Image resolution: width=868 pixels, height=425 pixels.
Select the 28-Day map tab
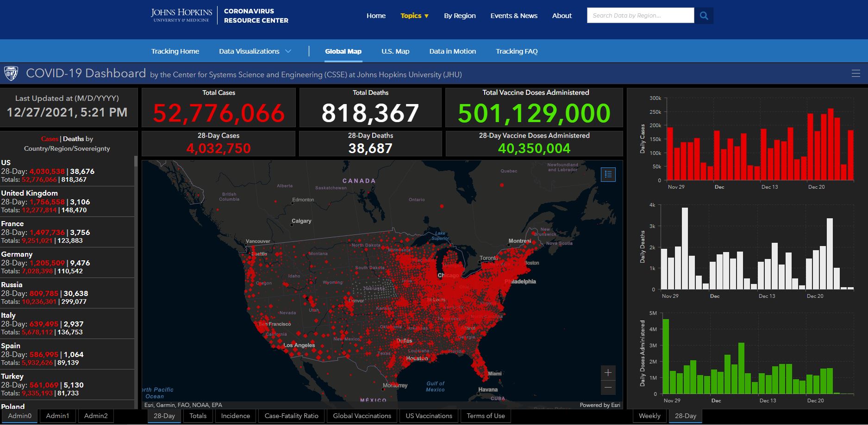[164, 416]
